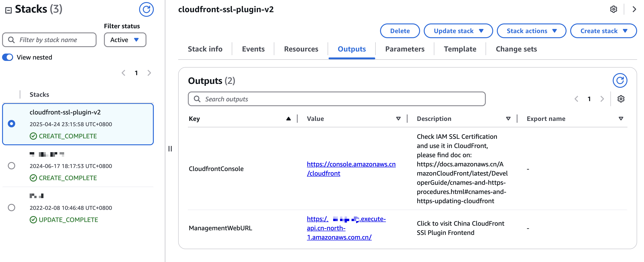Viewport: 644px width, 262px height.
Task: Click the CREATE_COMPLETE status of cloudfront-ssl-plugin-v2
Action: point(63,136)
